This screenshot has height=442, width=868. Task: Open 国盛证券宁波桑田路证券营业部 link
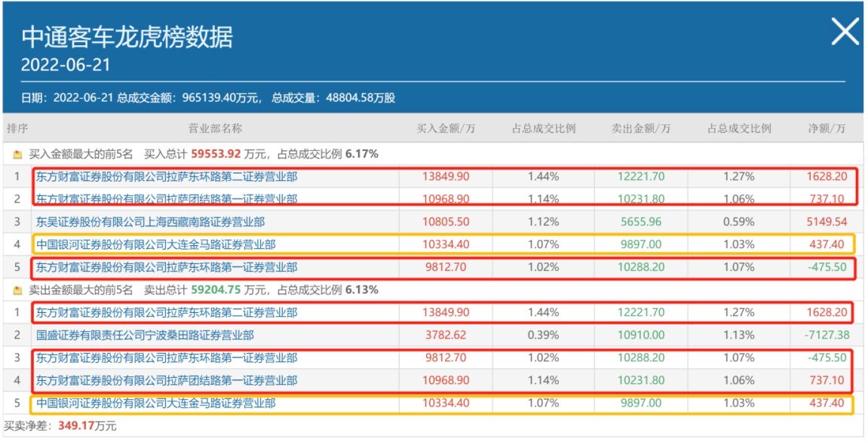[145, 335]
